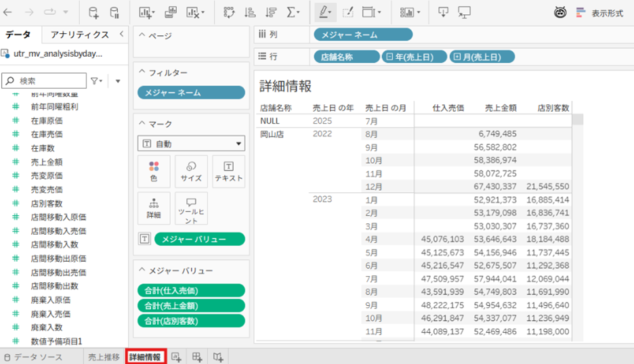Viewport: 634px width, 364px height.
Task: Click the pause auto updates icon
Action: coord(114,13)
